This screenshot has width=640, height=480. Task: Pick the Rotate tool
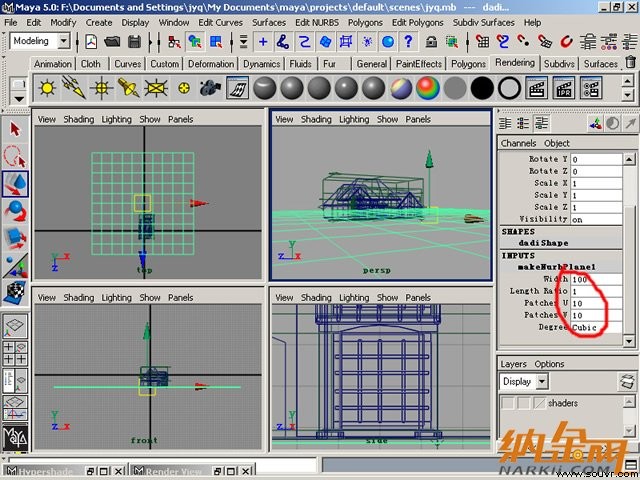click(x=15, y=211)
